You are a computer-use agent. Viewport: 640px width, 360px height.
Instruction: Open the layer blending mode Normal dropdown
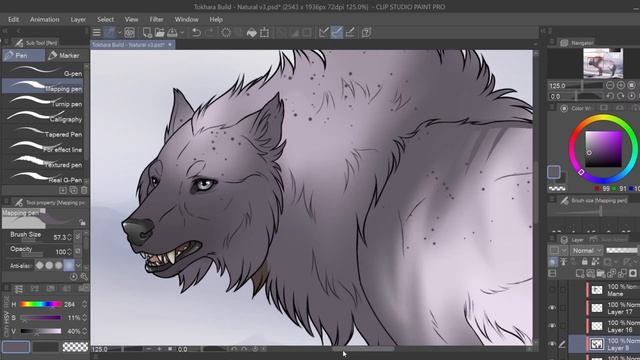point(586,250)
